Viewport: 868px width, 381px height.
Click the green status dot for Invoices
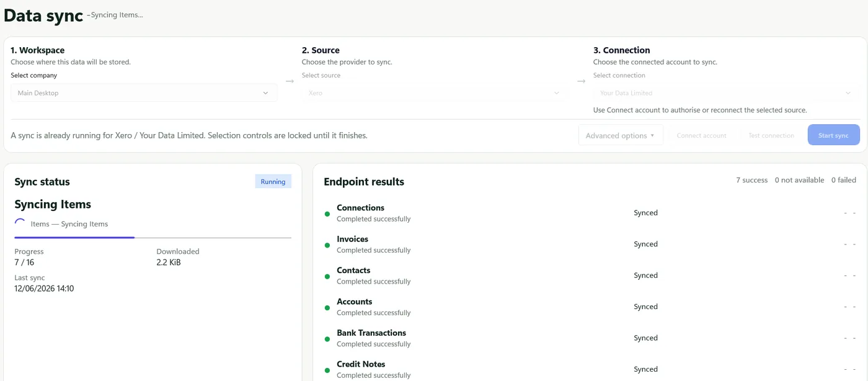pyautogui.click(x=327, y=245)
